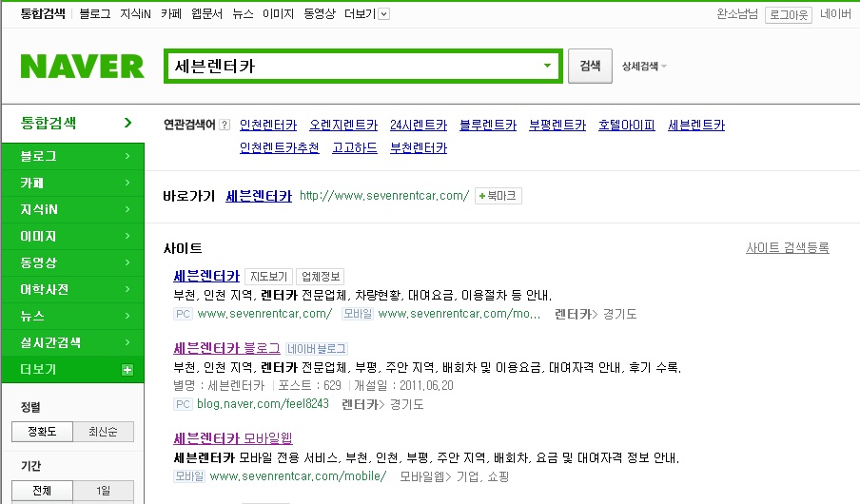Screen dimensions: 860x504
Task: Expand the 상세검색 advanced search dropdown
Action: (644, 67)
